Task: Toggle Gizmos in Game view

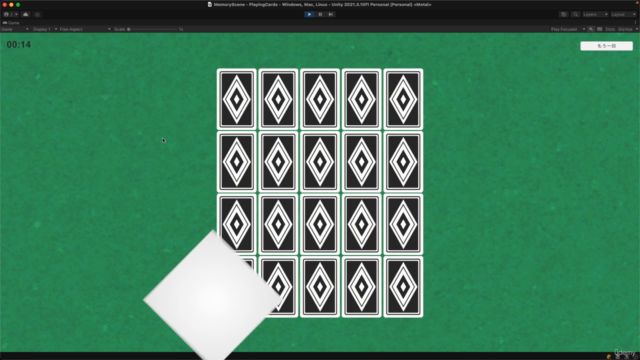Action: point(625,29)
